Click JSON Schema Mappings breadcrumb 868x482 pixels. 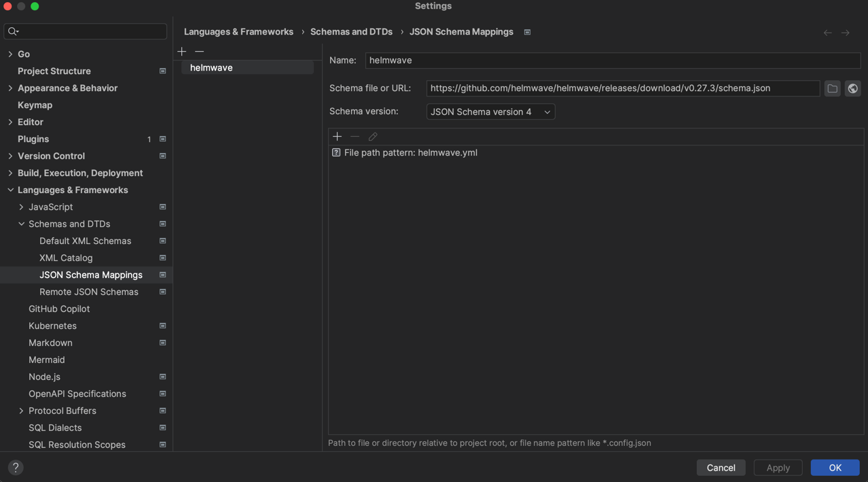(x=461, y=32)
